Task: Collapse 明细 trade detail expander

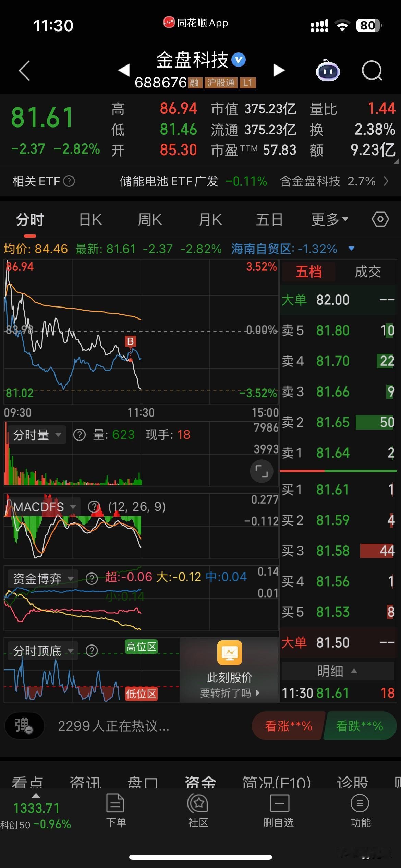Action: click(338, 671)
